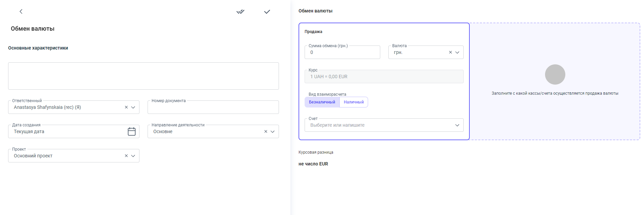Select Безналичный settlement type
Screen dimensions: 644x215
click(322, 102)
